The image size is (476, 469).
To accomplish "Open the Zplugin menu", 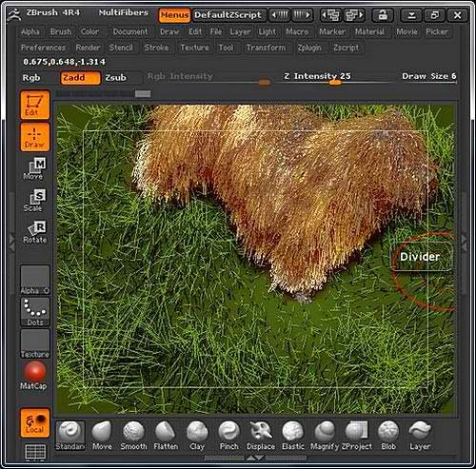I will (x=309, y=48).
